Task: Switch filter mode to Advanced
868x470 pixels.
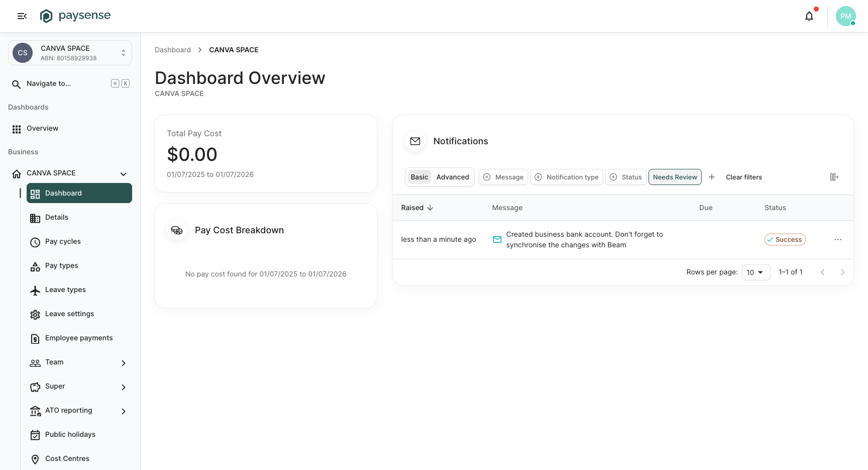Action: pos(453,177)
